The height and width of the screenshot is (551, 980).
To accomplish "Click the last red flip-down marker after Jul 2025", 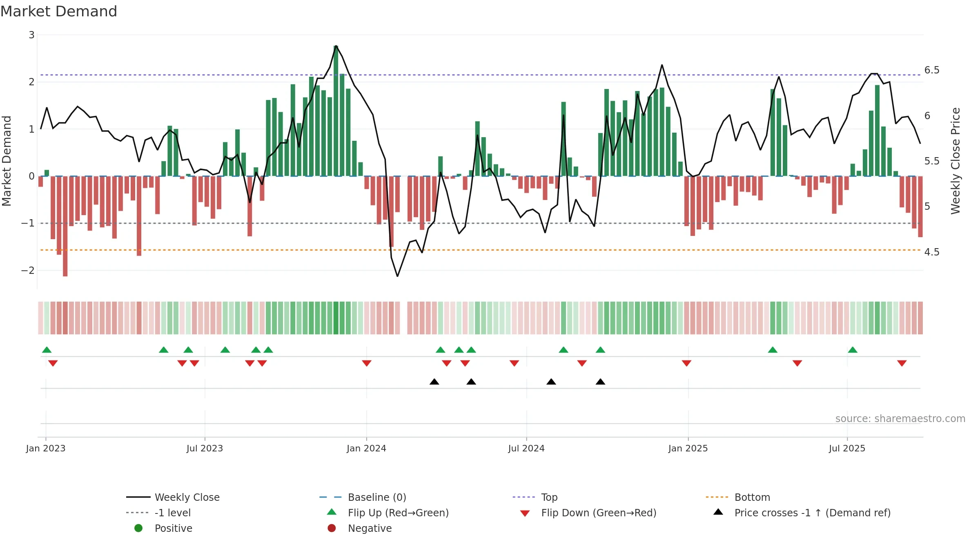I will [x=902, y=363].
